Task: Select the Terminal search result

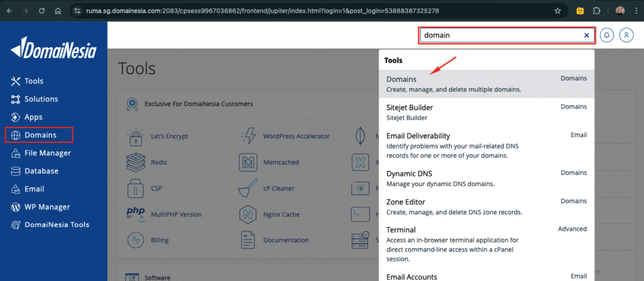Action: [x=486, y=244]
